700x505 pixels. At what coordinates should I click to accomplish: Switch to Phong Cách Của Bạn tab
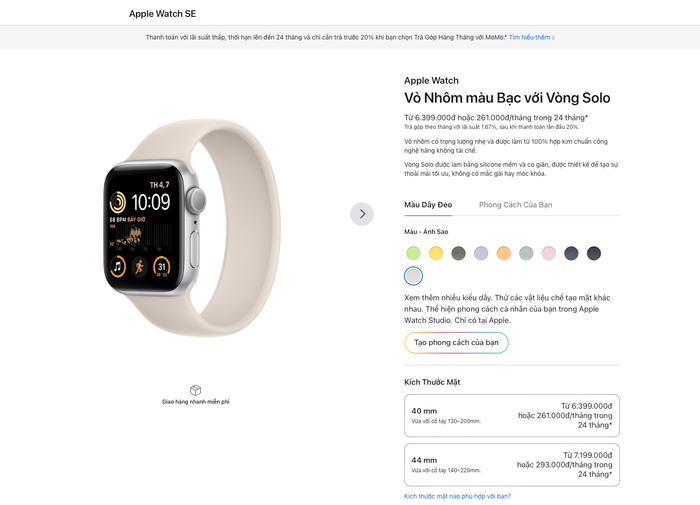point(515,205)
